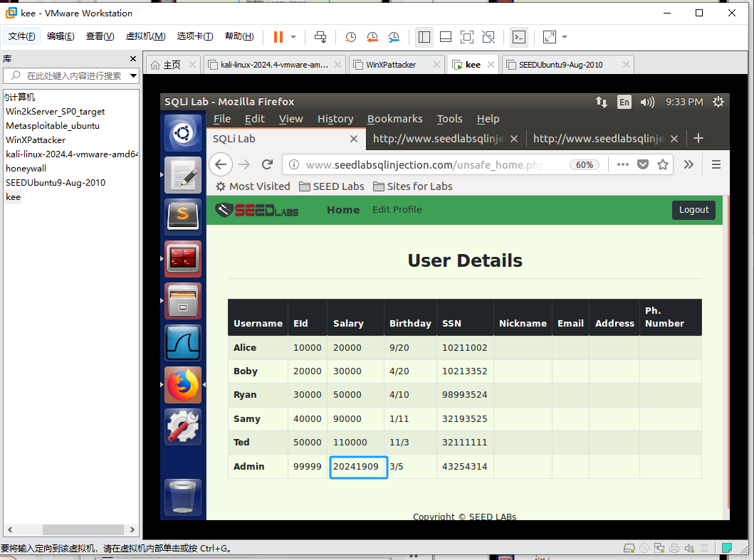The image size is (754, 560).
Task: Launch the text editor dock icon
Action: coord(183,176)
